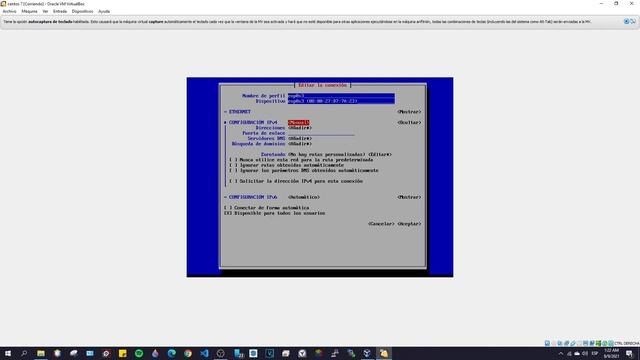The height and width of the screenshot is (360, 640).
Task: Open the taskbar clock and date
Action: [x=611, y=353]
